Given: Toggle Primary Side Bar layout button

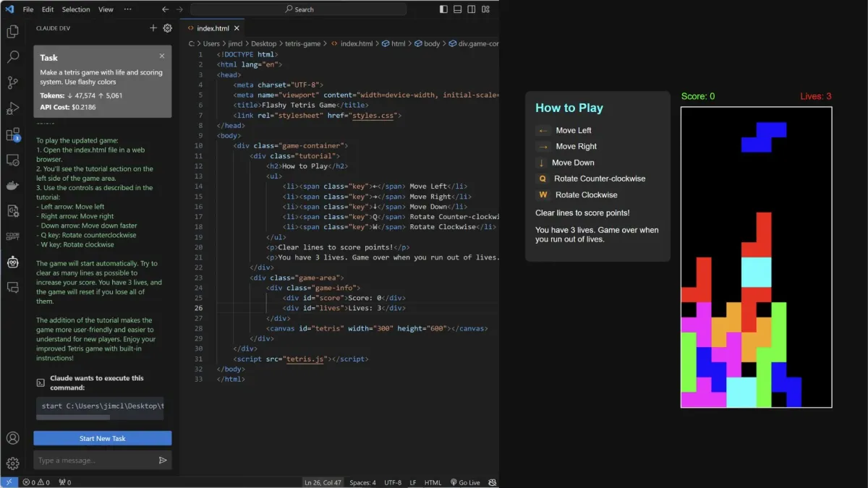Looking at the screenshot, I should (444, 9).
